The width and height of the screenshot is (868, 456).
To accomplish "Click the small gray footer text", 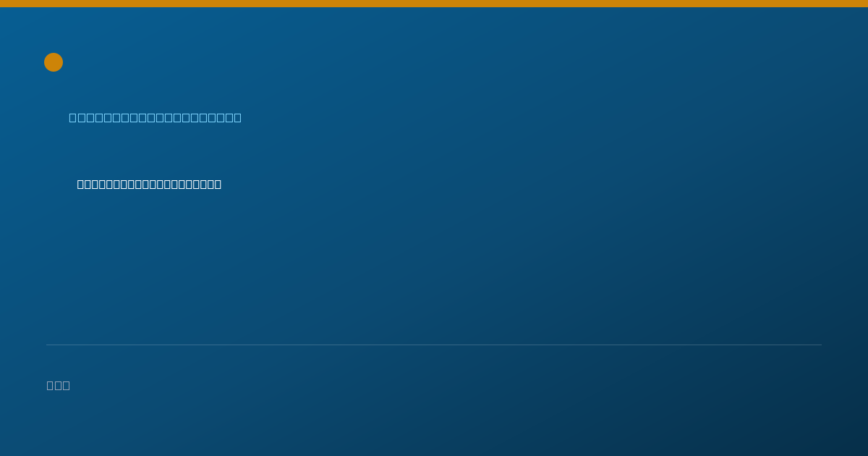I will pyautogui.click(x=58, y=385).
